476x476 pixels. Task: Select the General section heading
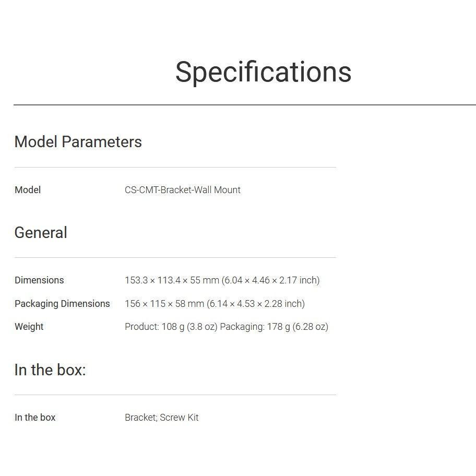pyautogui.click(x=41, y=233)
